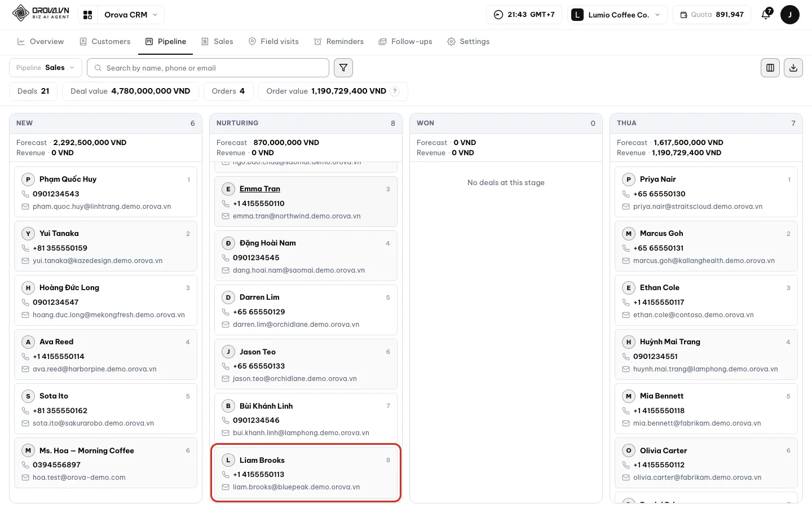The height and width of the screenshot is (508, 812).
Task: Go to the Follow-ups tab
Action: pos(405,42)
